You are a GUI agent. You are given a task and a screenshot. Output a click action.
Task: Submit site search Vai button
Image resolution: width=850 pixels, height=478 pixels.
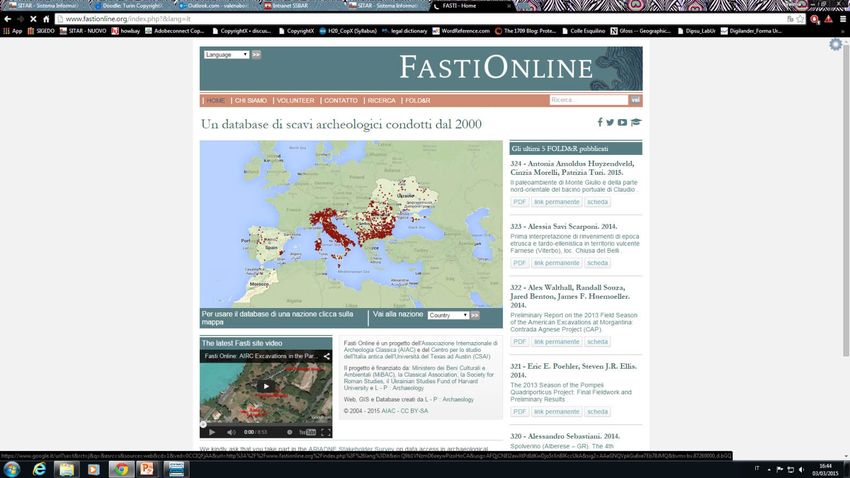[635, 100]
